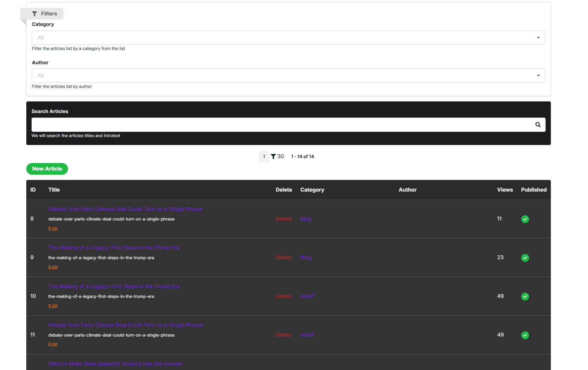The image size is (588, 370).
Task: Sort by the Category column header
Action: 312,190
